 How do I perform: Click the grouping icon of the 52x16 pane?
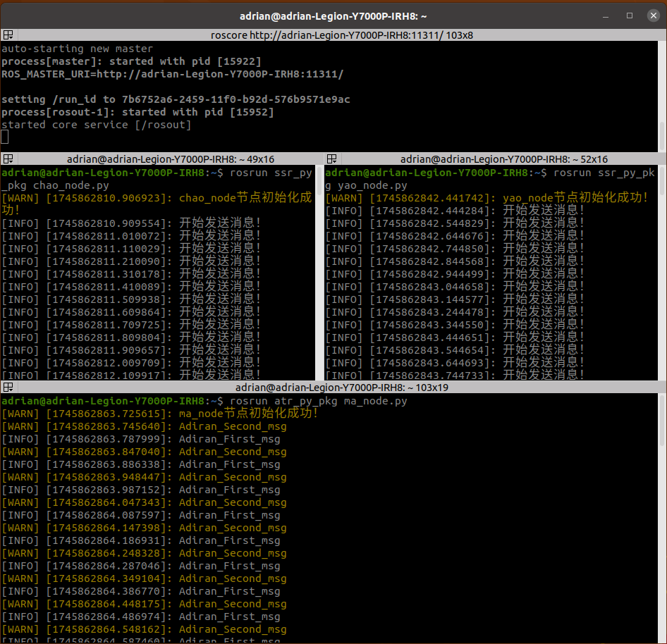tap(332, 159)
